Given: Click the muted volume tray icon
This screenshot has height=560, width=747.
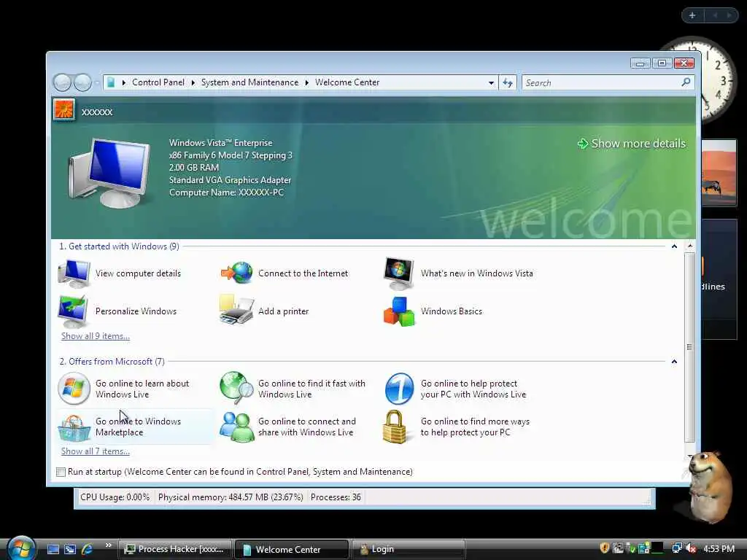Looking at the screenshot, I should click(x=690, y=549).
